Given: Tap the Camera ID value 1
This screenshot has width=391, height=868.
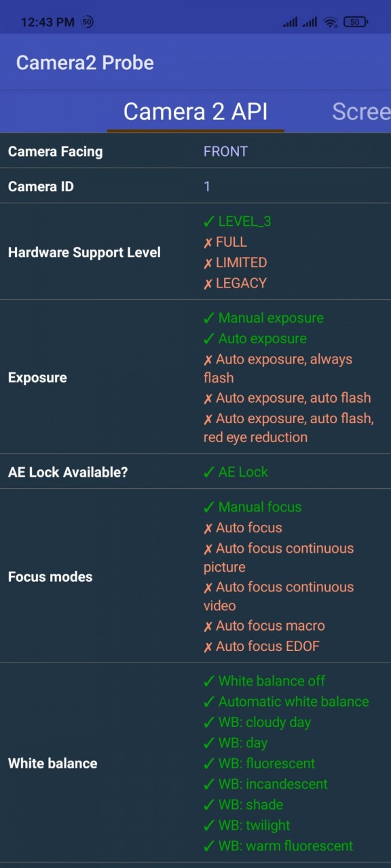Looking at the screenshot, I should (207, 186).
